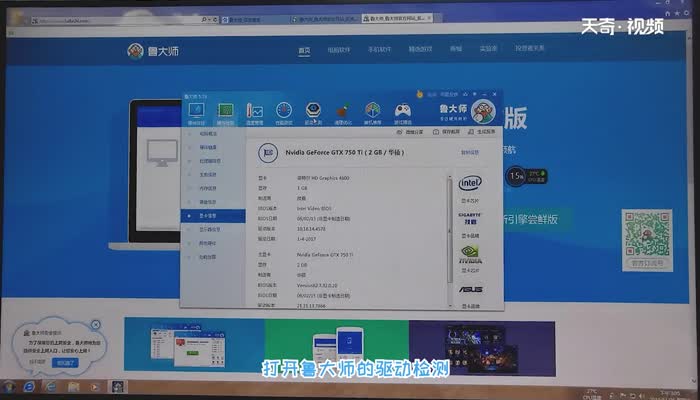Click the circular graphics card icon beside GTX 750 Ti

[268, 153]
